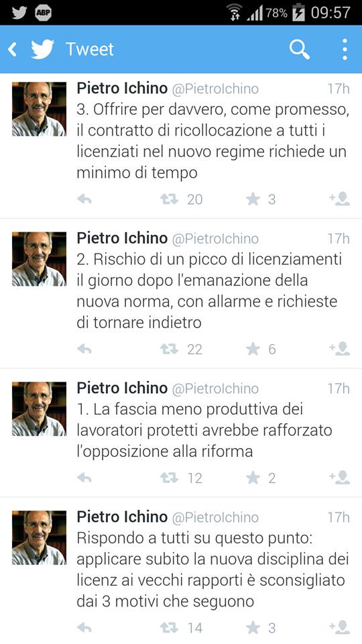Tap the add-person icon on last tweet
This screenshot has height=644, width=362.
point(339,628)
